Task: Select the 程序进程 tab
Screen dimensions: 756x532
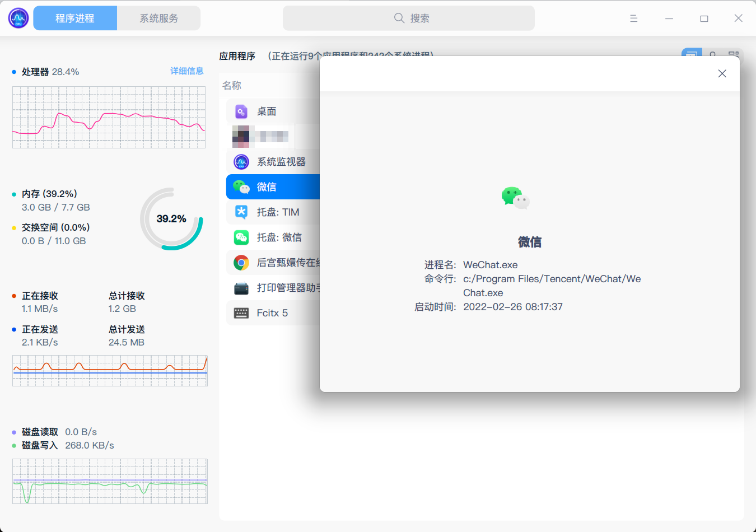Action: click(x=75, y=18)
